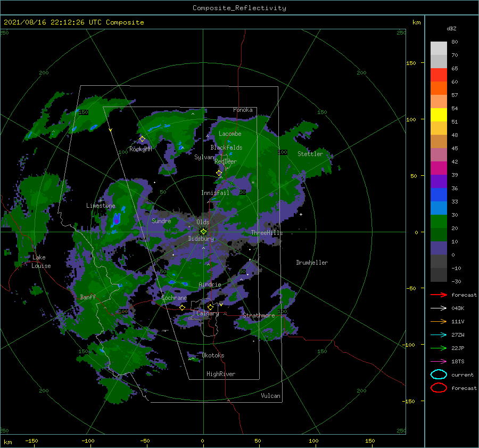Click the orange 111V arrow in the legend

(439, 321)
